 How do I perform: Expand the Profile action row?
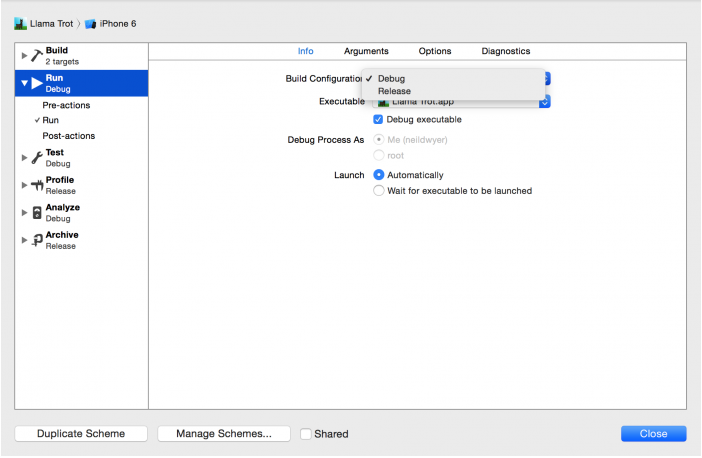click(x=24, y=185)
